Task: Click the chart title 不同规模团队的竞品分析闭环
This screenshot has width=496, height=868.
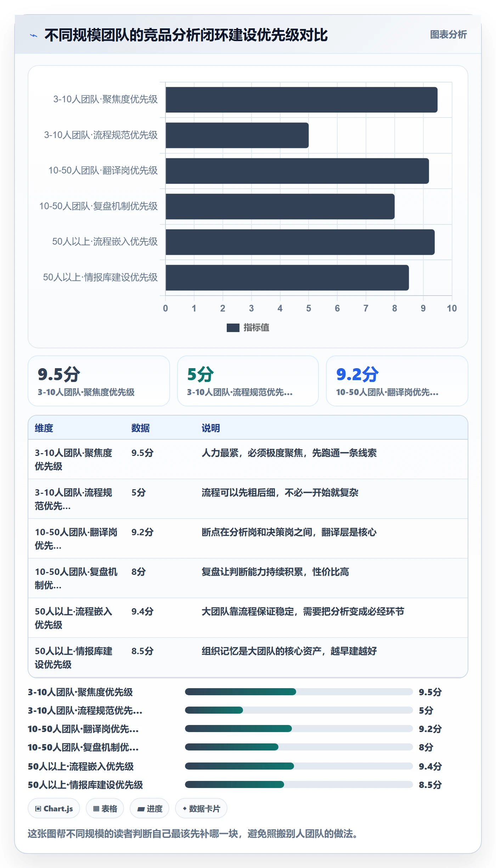Action: point(186,35)
